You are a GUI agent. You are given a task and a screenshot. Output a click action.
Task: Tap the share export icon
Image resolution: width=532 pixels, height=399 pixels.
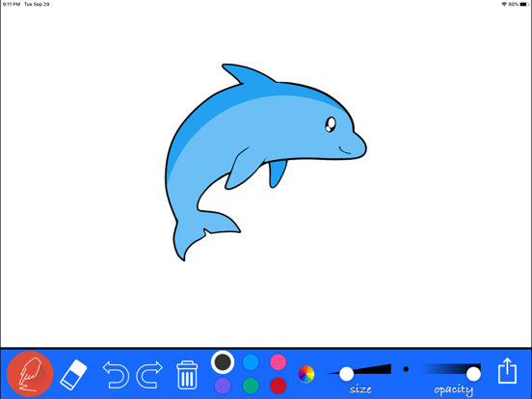pyautogui.click(x=507, y=371)
